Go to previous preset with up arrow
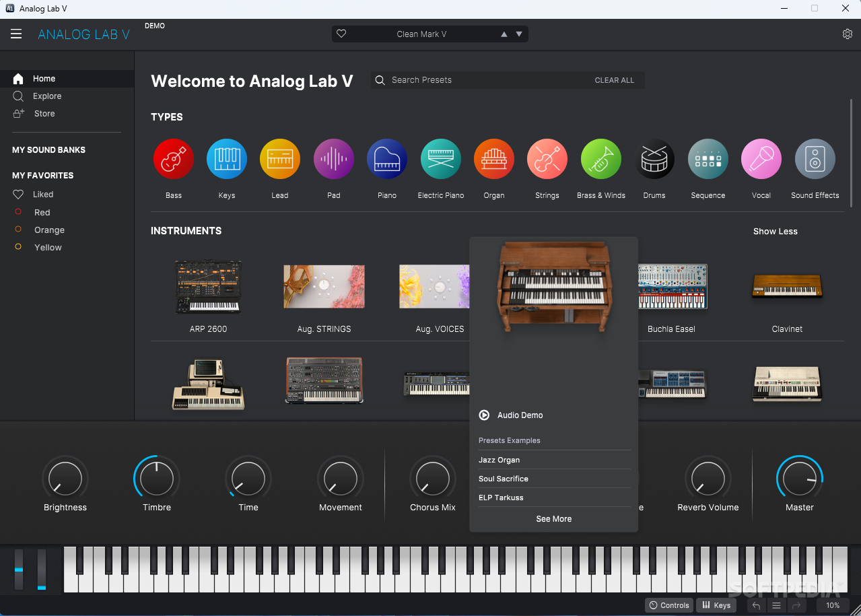Viewport: 861px width, 616px height. click(504, 34)
